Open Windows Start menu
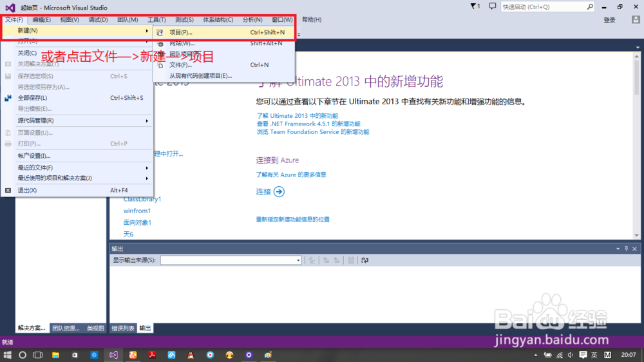Image resolution: width=644 pixels, height=362 pixels. click(x=7, y=355)
